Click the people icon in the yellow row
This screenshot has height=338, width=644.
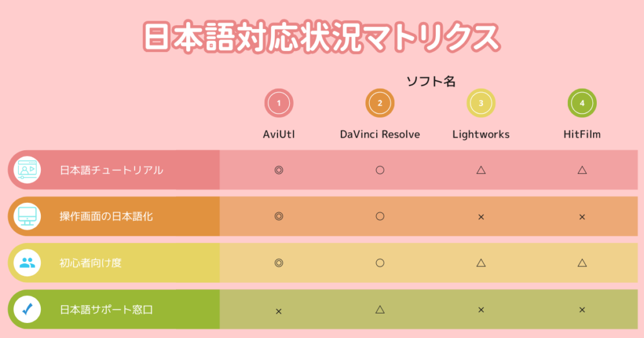[x=27, y=263]
